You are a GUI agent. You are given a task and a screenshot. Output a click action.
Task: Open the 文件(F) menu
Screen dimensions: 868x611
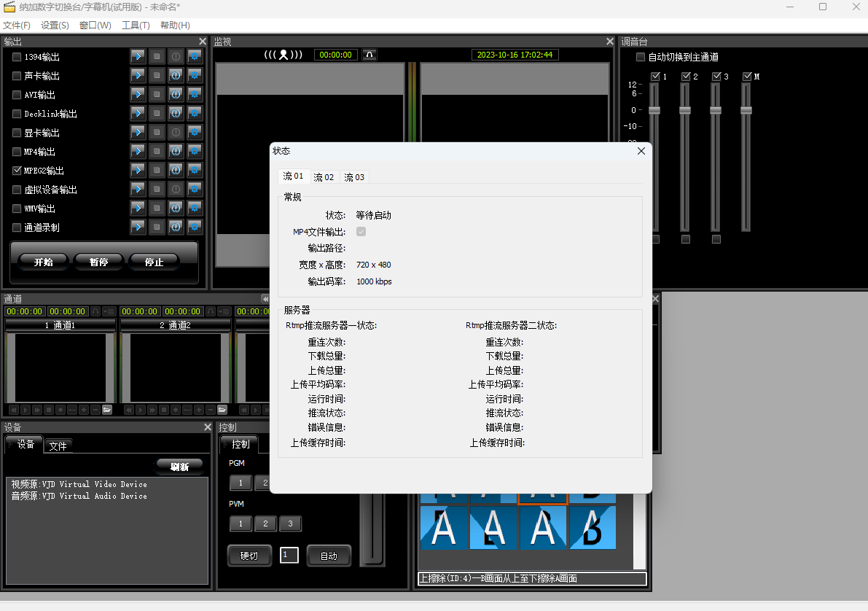point(17,25)
